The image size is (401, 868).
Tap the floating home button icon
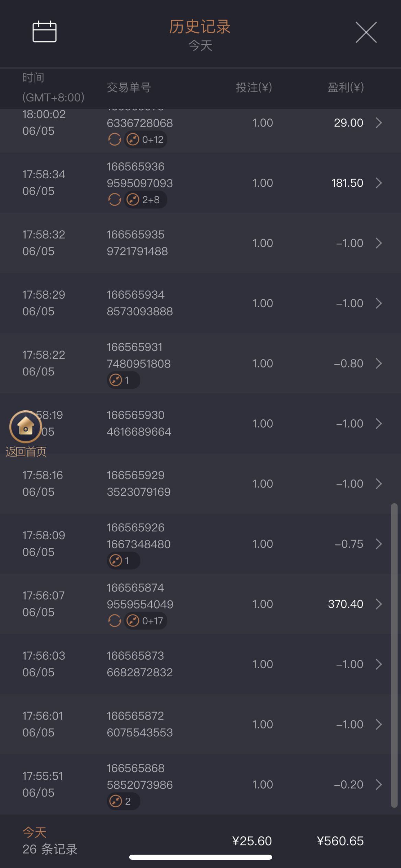(26, 426)
